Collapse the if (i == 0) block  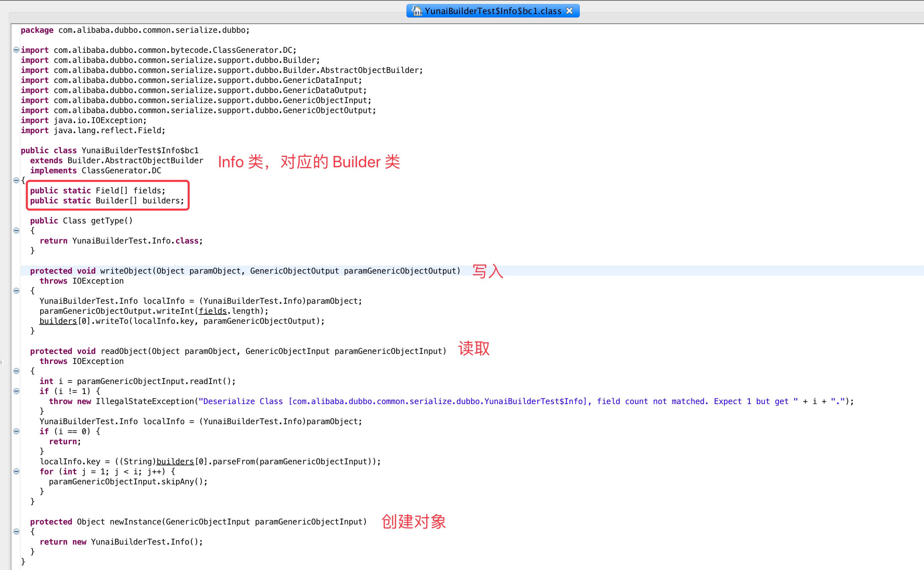16,431
